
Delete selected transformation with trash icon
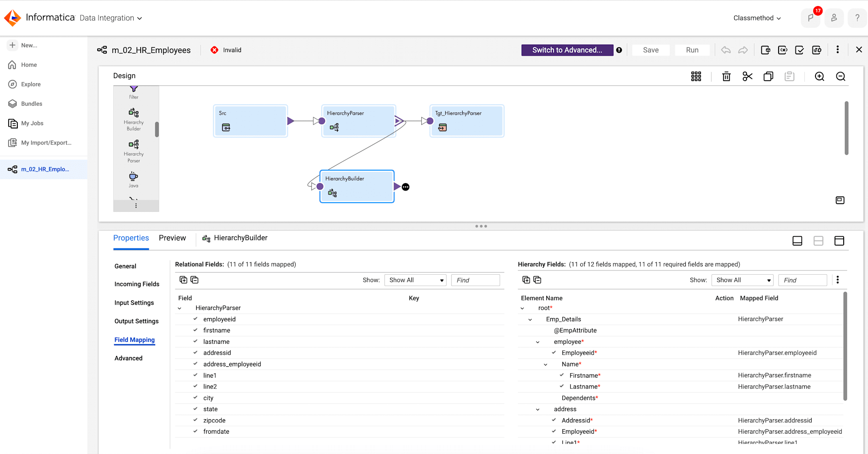click(726, 76)
